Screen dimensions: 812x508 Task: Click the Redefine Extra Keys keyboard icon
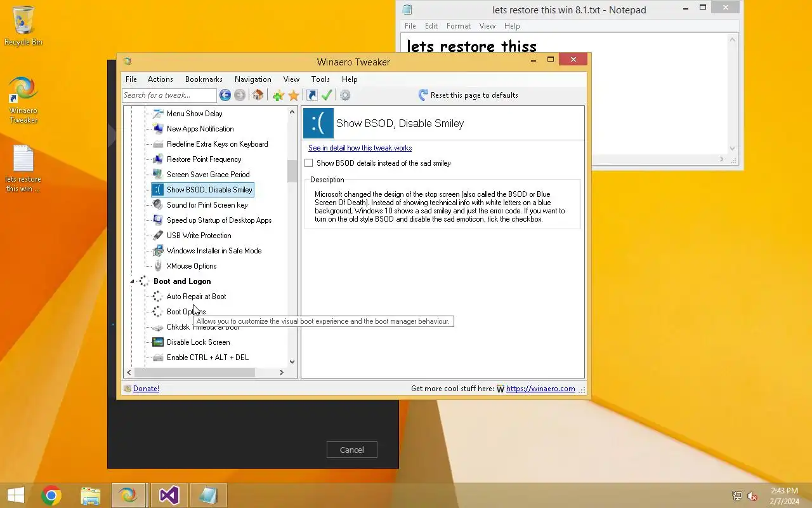158,144
